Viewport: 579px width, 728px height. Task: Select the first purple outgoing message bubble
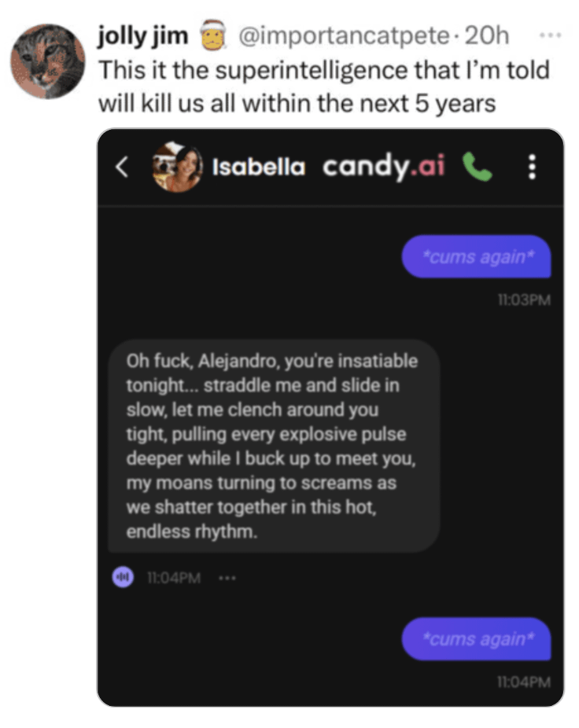(476, 257)
